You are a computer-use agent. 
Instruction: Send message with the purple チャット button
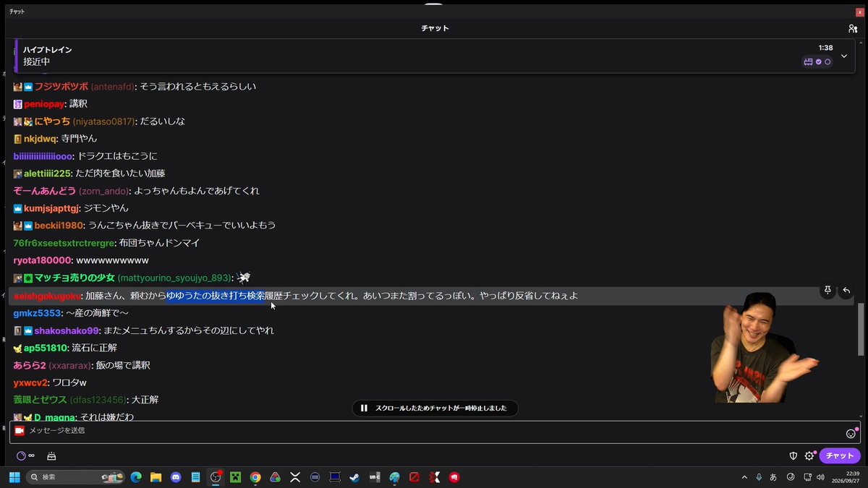840,455
